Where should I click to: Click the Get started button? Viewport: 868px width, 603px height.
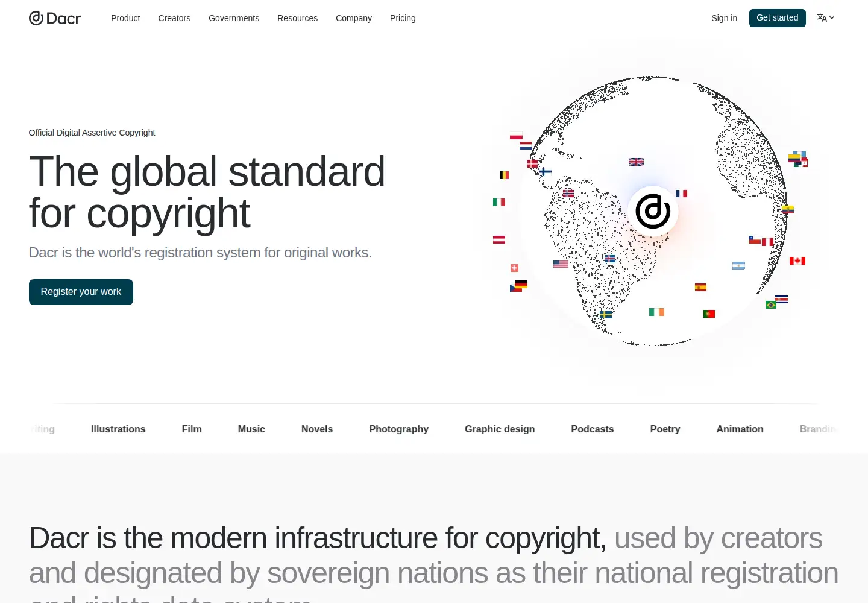click(777, 18)
